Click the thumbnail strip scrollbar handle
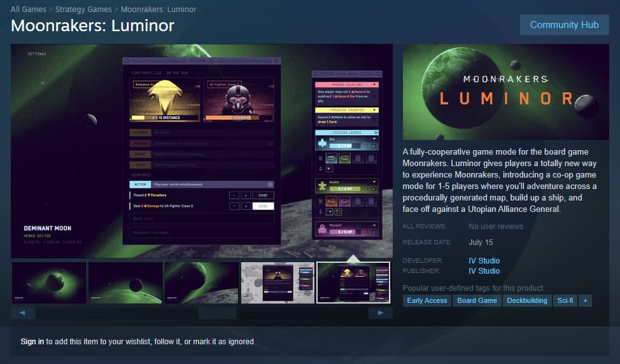620x364 pixels. point(218,313)
